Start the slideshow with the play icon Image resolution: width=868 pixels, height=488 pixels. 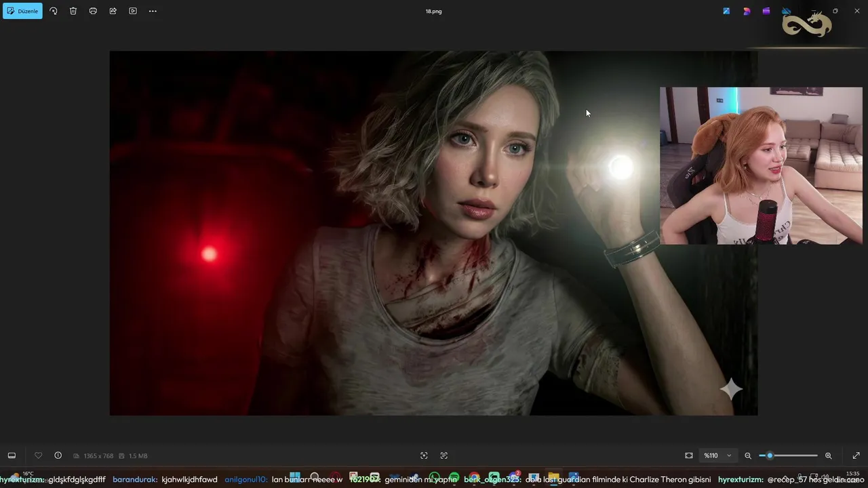coord(133,11)
